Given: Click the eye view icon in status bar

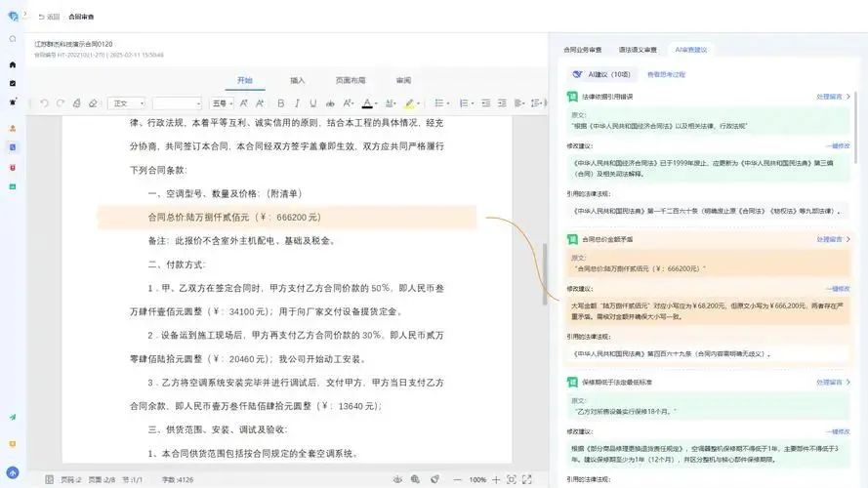Looking at the screenshot, I should (x=397, y=479).
